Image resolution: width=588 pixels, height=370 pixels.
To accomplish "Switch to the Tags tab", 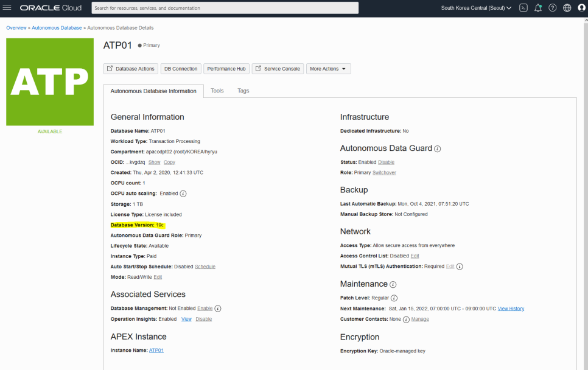I will coord(243,91).
